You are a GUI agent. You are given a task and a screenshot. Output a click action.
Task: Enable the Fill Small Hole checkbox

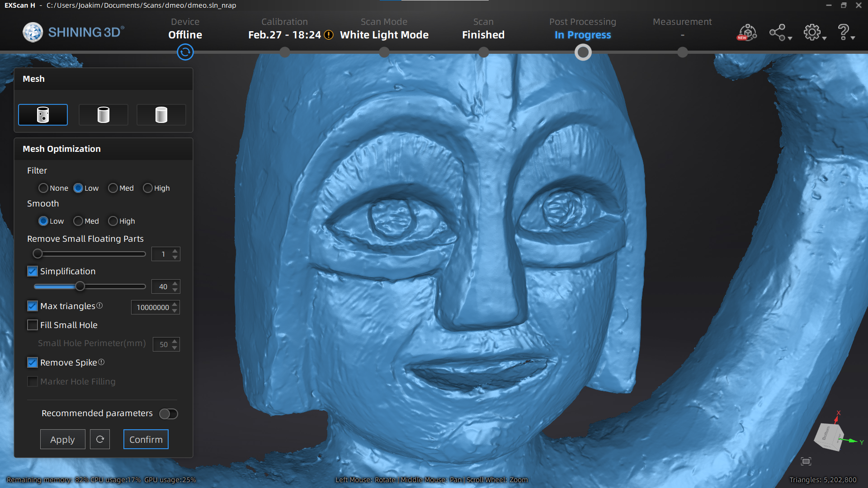coord(32,325)
